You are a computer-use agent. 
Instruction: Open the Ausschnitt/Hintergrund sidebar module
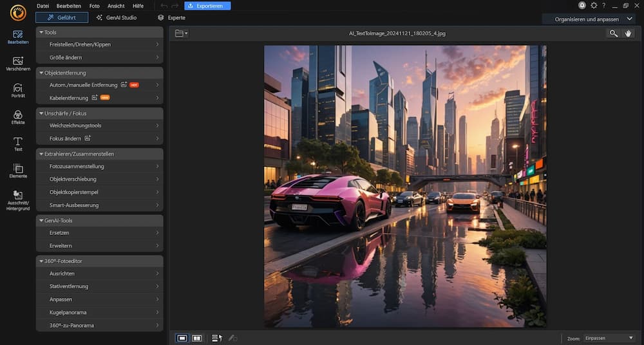pyautogui.click(x=17, y=200)
